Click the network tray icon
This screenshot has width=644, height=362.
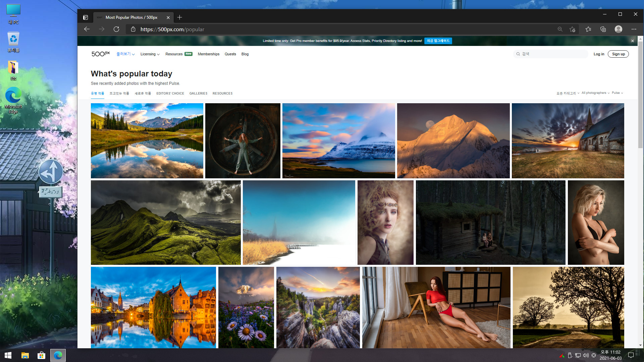578,355
